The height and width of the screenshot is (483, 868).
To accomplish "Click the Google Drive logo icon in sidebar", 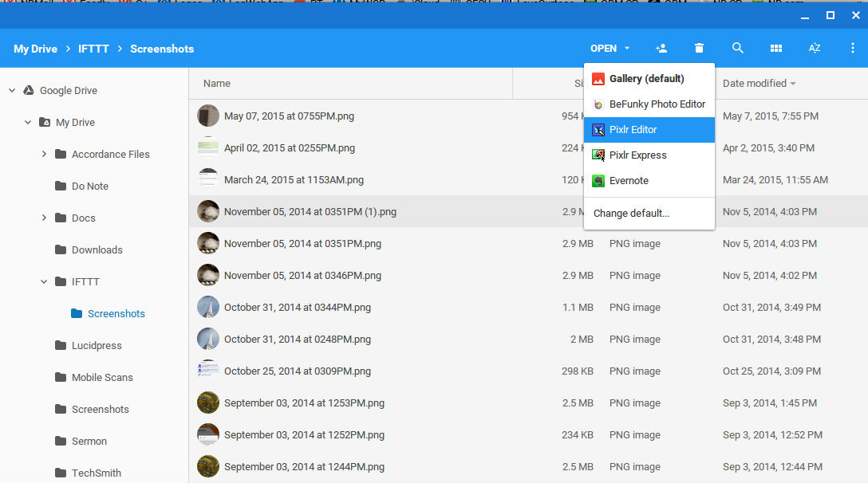I will click(x=29, y=90).
